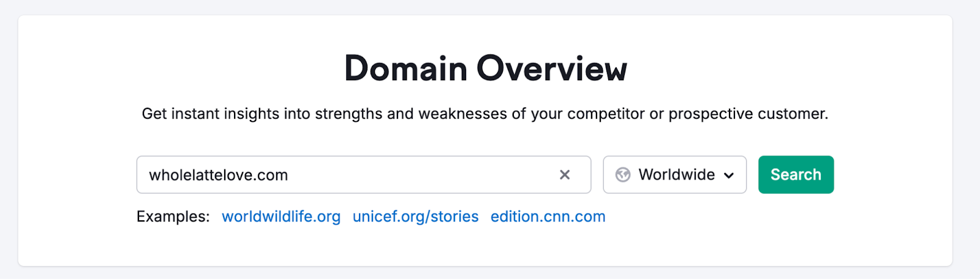Click the "stories" part of unicef link

pyautogui.click(x=454, y=217)
